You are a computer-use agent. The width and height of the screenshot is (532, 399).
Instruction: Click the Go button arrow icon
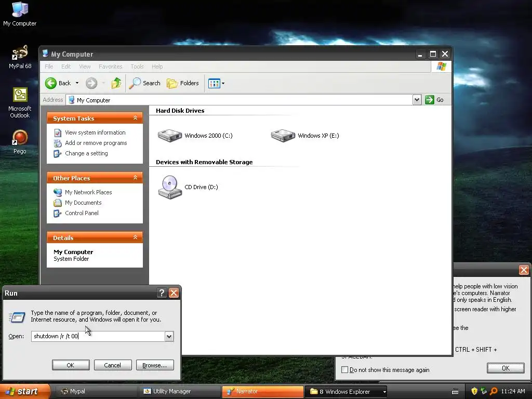pos(430,100)
